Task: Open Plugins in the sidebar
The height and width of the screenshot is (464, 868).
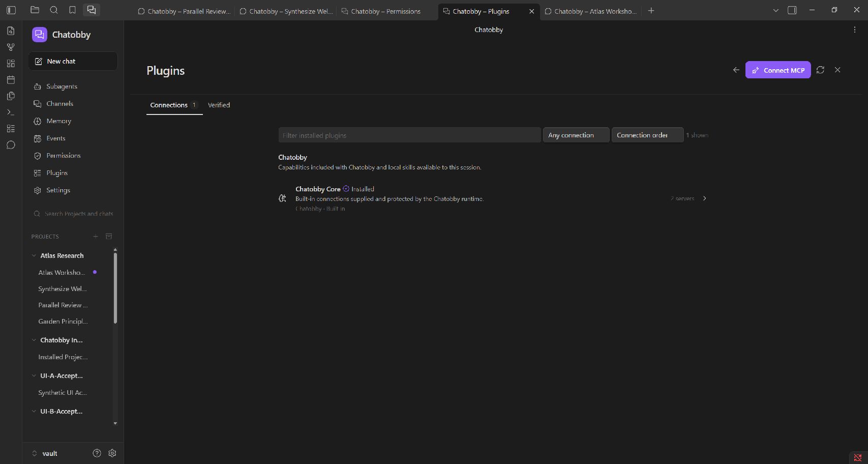Action: click(x=73, y=173)
